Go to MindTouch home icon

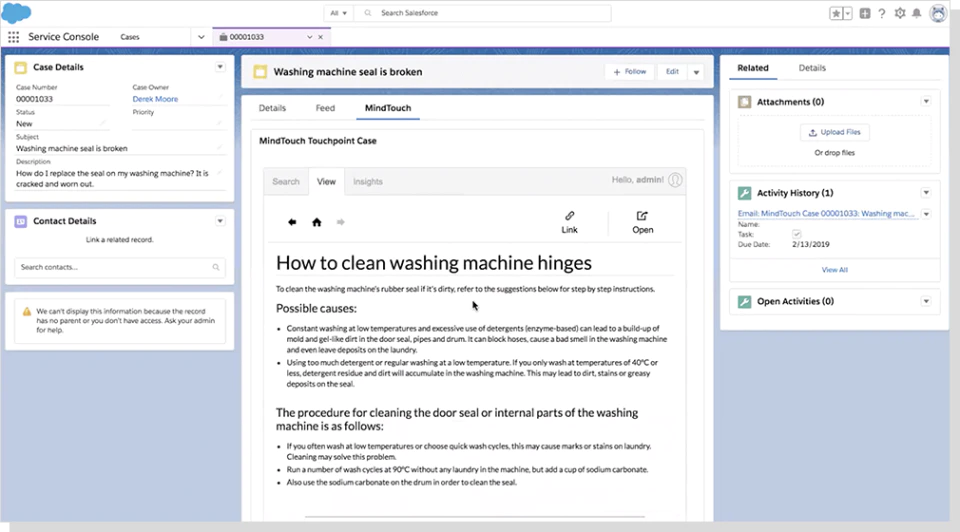317,222
